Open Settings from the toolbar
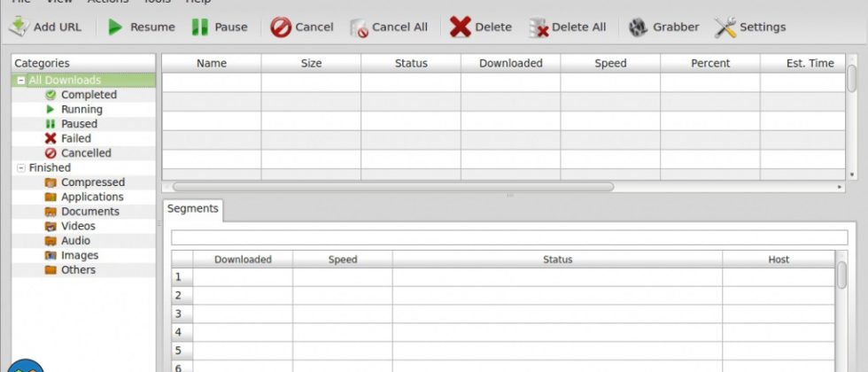 (725, 27)
